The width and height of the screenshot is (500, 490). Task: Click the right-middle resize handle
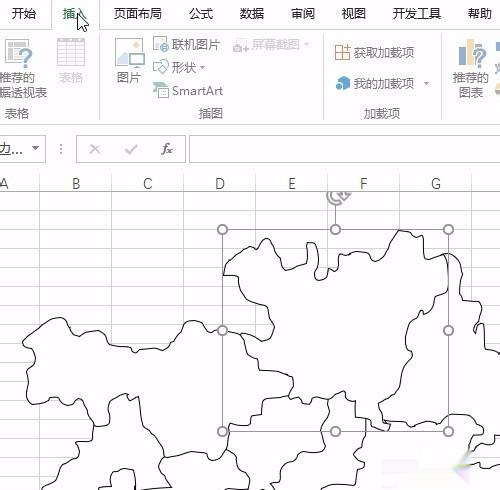point(448,330)
